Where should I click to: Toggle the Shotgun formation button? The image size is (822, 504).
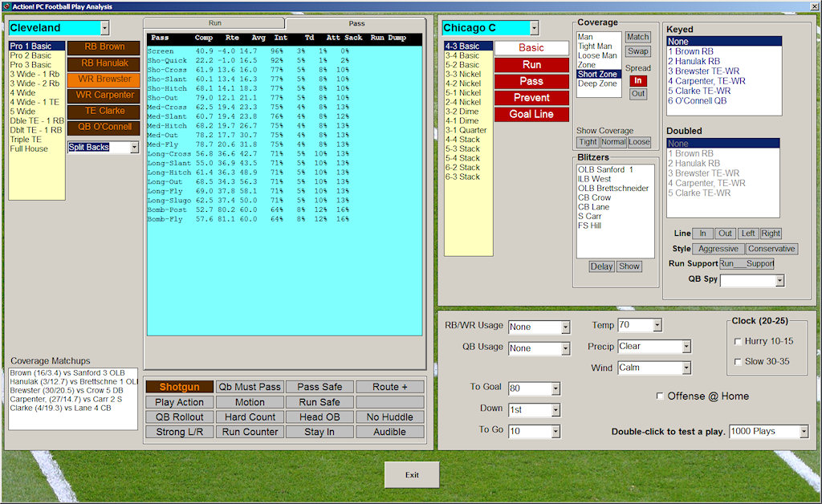pyautogui.click(x=180, y=387)
